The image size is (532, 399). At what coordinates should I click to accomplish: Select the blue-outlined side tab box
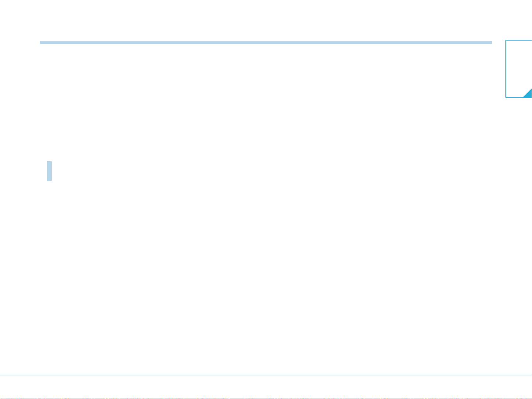coord(519,69)
